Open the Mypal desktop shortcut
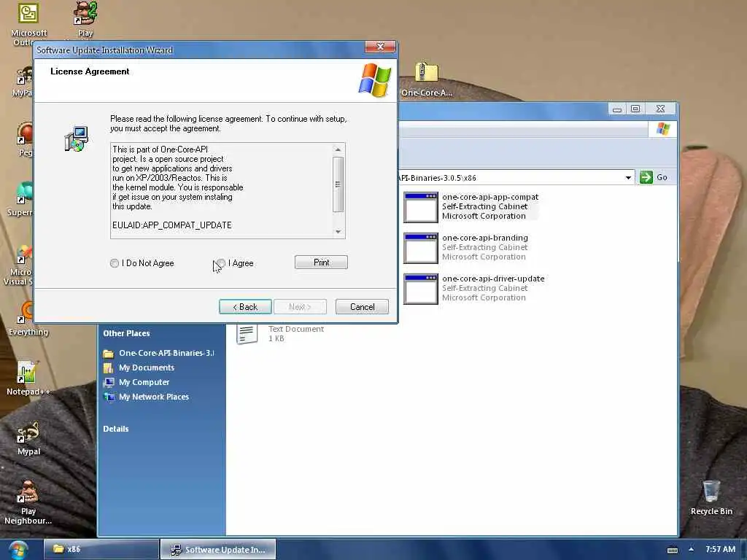 (28, 438)
